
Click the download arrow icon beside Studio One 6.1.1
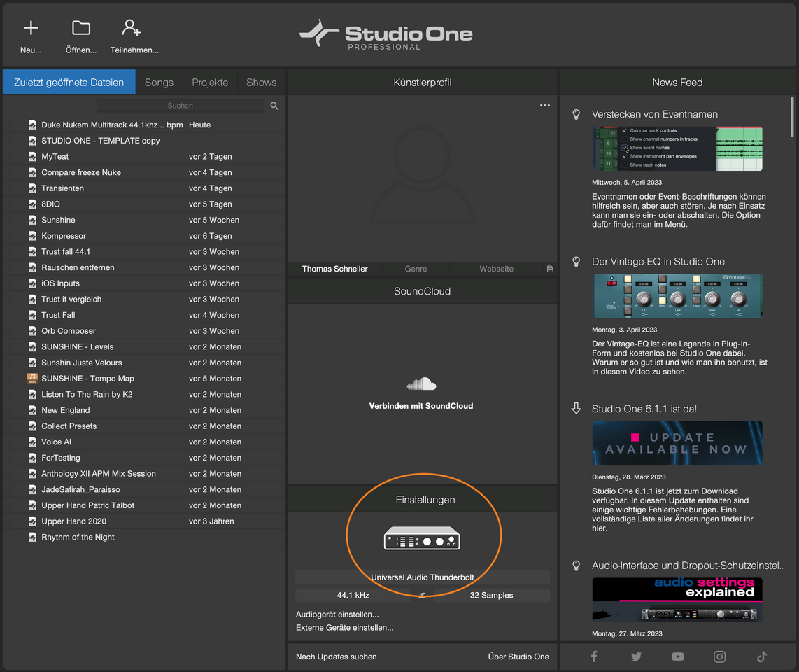coord(577,408)
